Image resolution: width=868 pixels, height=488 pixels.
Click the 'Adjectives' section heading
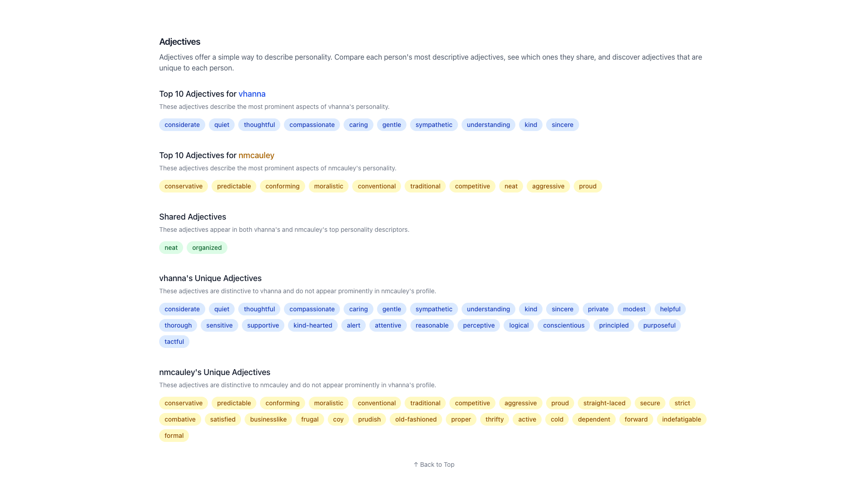coord(179,42)
